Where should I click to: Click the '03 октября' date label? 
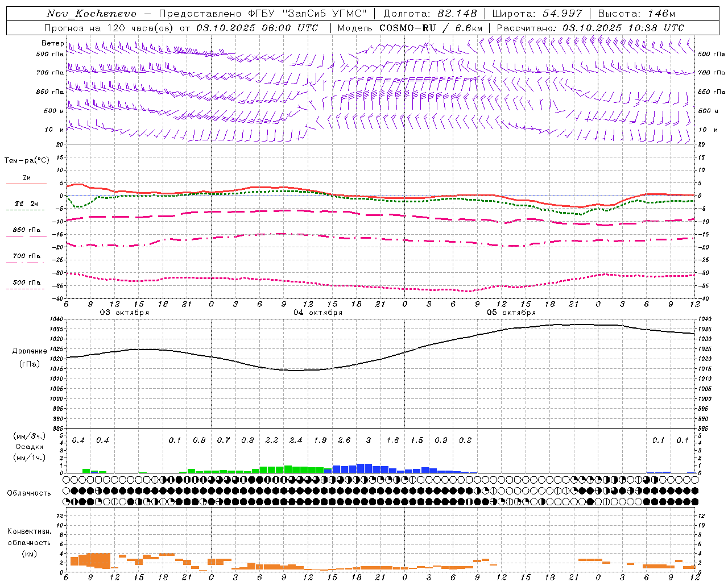click(125, 313)
